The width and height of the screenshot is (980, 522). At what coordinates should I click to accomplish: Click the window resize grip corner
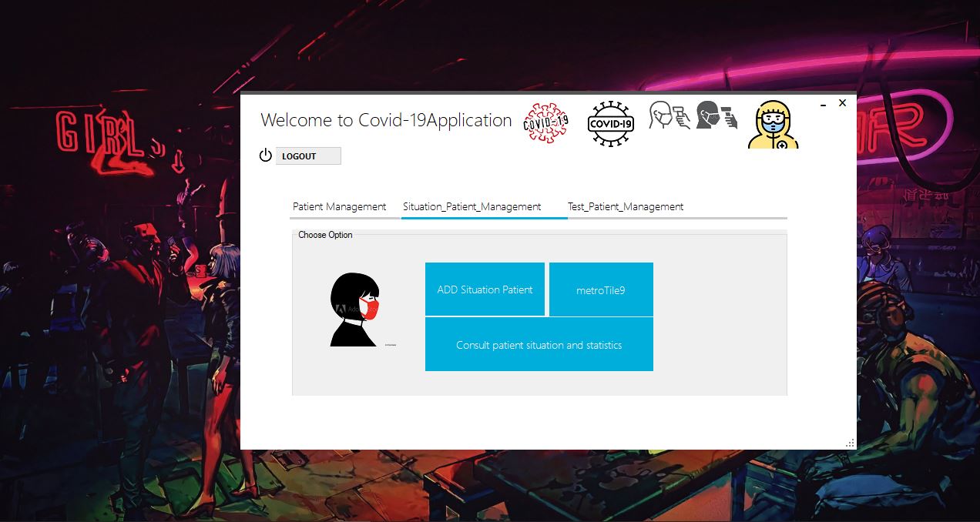click(x=851, y=443)
